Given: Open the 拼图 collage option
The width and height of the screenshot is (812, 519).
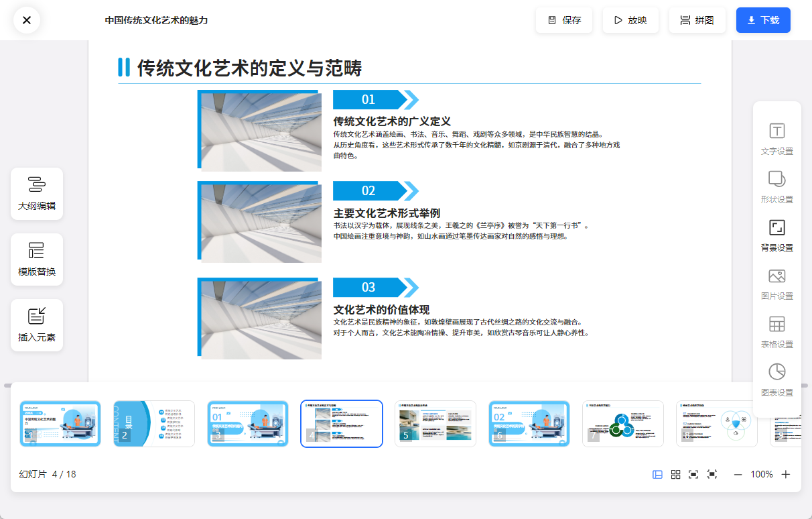Looking at the screenshot, I should pyautogui.click(x=697, y=20).
